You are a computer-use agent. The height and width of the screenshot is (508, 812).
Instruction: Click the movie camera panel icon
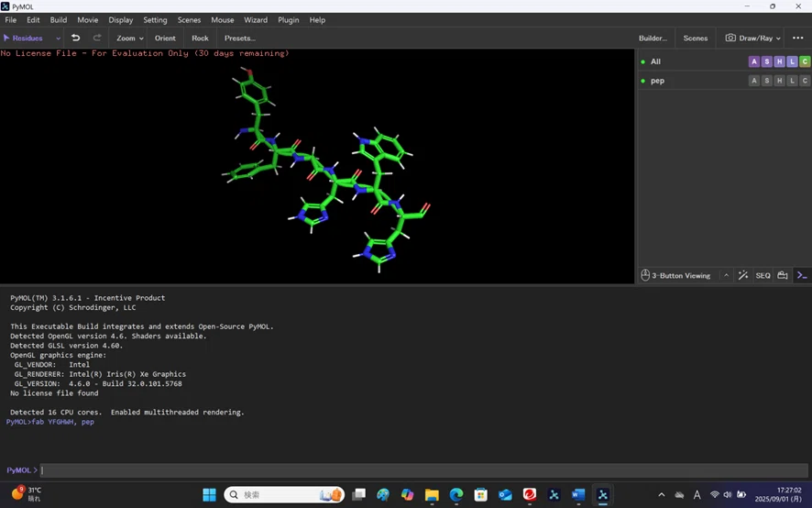tap(783, 275)
